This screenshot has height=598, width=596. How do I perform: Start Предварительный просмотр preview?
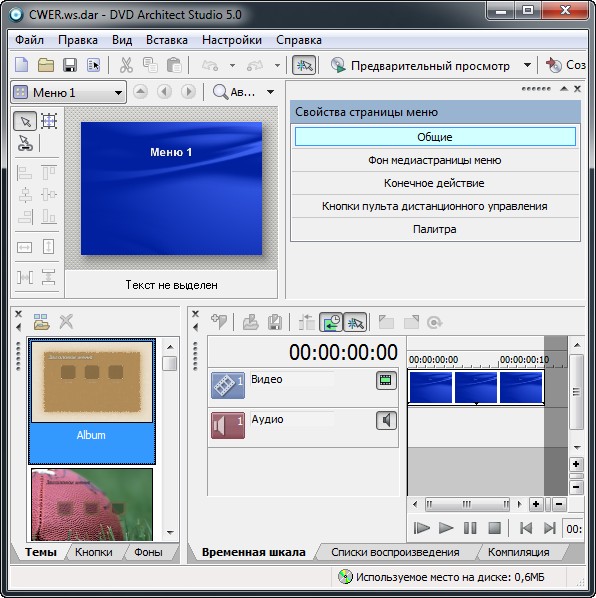pyautogui.click(x=420, y=66)
